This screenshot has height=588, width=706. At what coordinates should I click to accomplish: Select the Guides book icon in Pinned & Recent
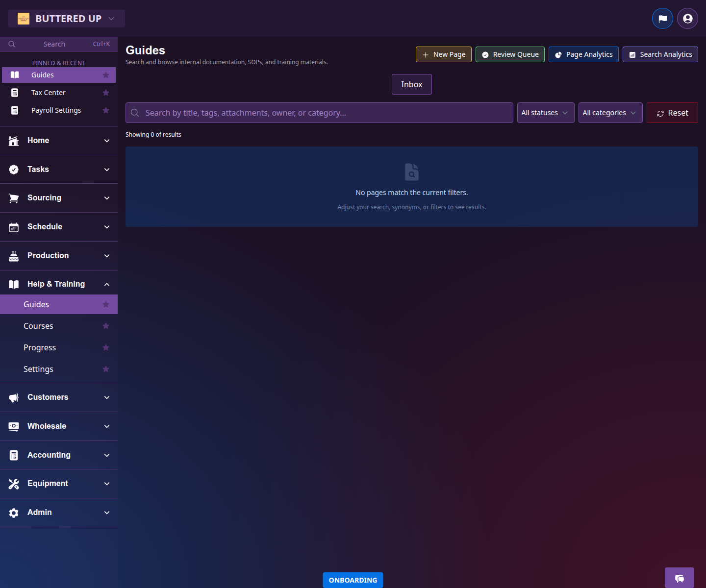pos(15,74)
